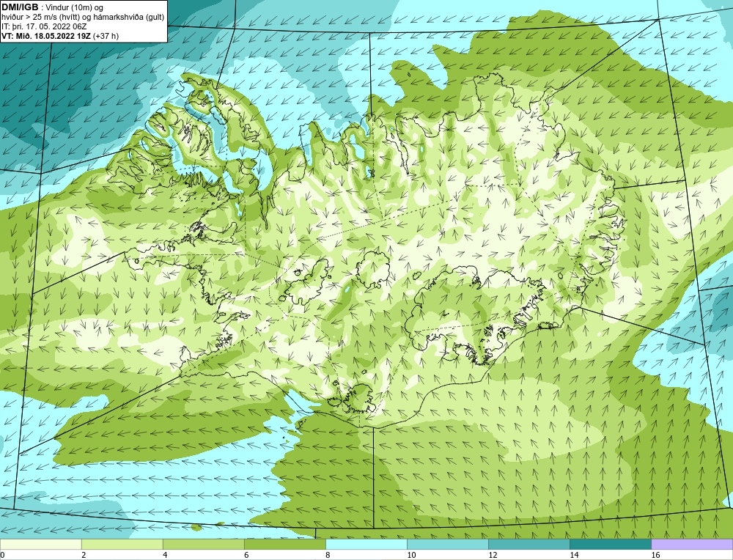The image size is (733, 560).
Task: Click the 'hviður > 25 m/s (hvítt)' line
Action: point(84,17)
